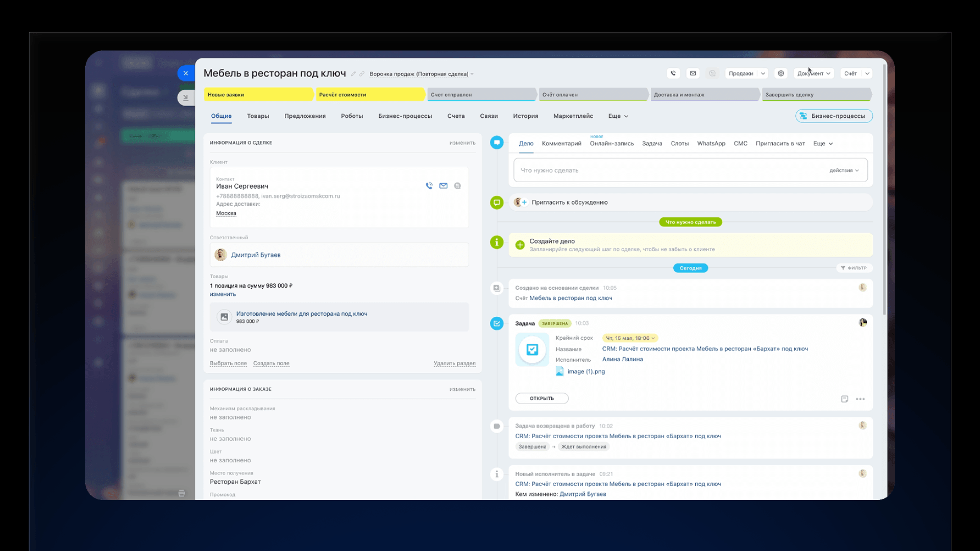Image resolution: width=980 pixels, height=551 pixels.
Task: Open the История tab
Action: (525, 116)
